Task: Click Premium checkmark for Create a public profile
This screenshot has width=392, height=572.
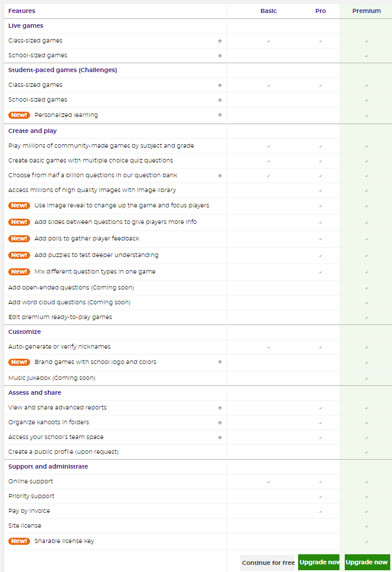Action: pyautogui.click(x=367, y=453)
